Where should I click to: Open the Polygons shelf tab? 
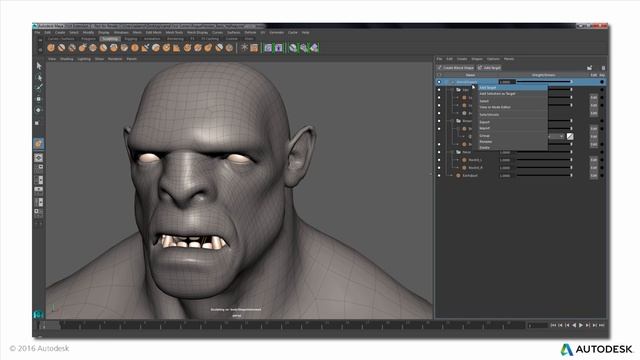pyautogui.click(x=88, y=39)
